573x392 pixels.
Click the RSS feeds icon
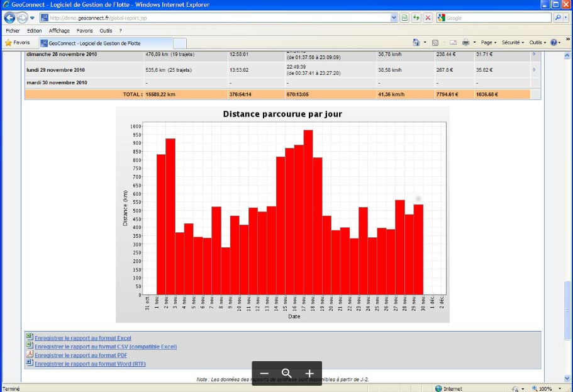click(x=435, y=42)
